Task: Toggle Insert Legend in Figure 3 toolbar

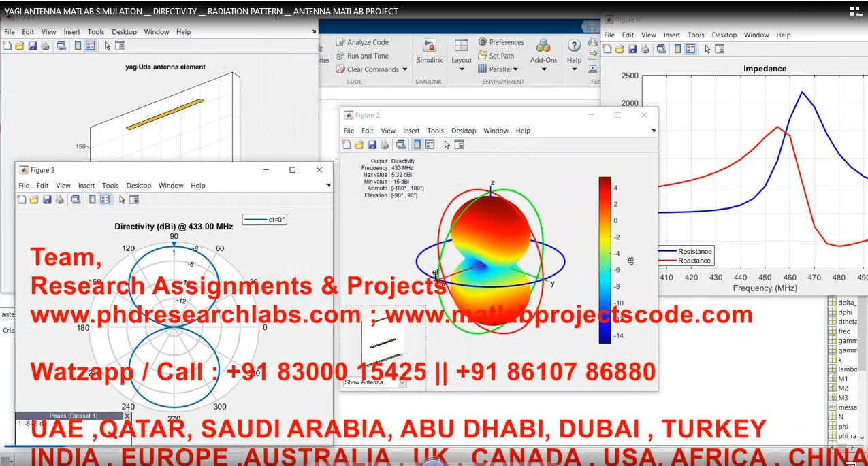Action: pos(105,199)
